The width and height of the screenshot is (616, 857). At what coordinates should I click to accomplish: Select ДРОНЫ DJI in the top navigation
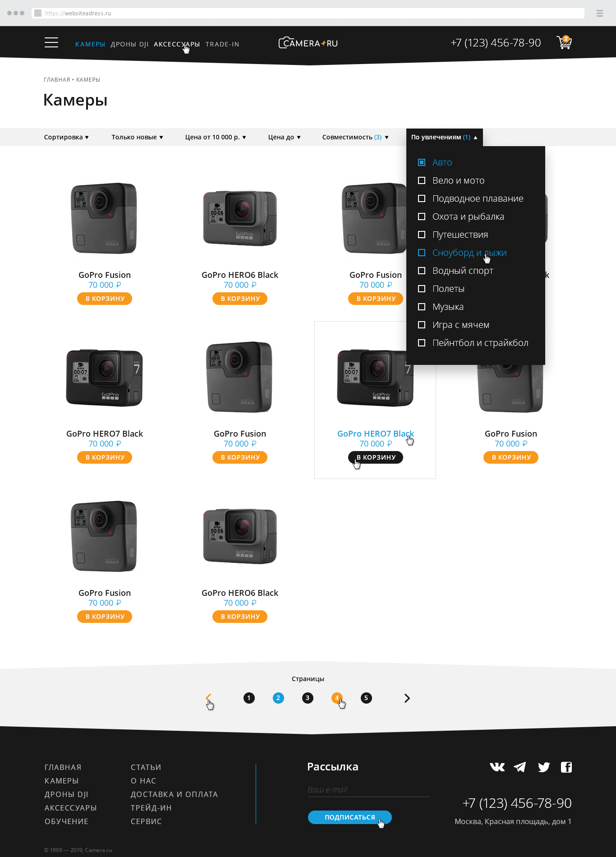coord(129,44)
